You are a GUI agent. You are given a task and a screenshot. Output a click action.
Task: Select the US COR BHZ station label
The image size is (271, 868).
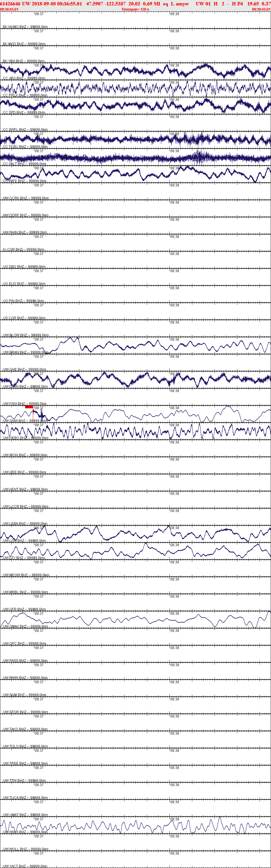click(x=24, y=318)
